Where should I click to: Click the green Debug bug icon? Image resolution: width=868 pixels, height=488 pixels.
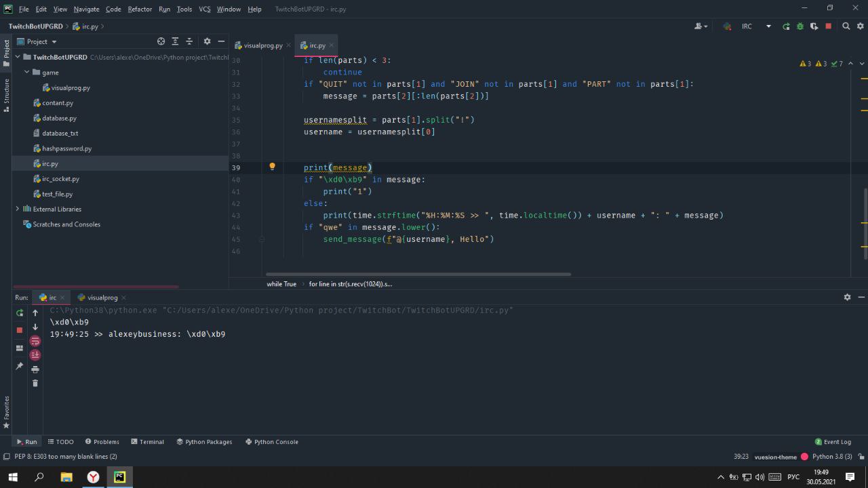click(x=800, y=26)
